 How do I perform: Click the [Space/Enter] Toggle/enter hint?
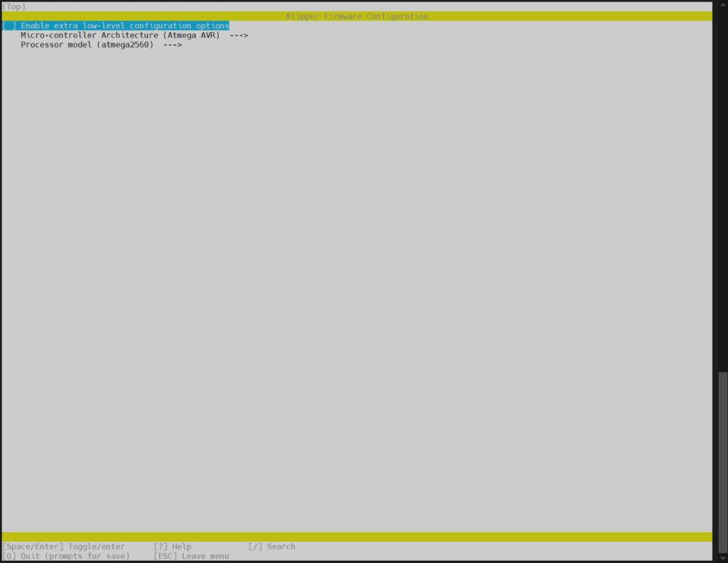pyautogui.click(x=63, y=546)
